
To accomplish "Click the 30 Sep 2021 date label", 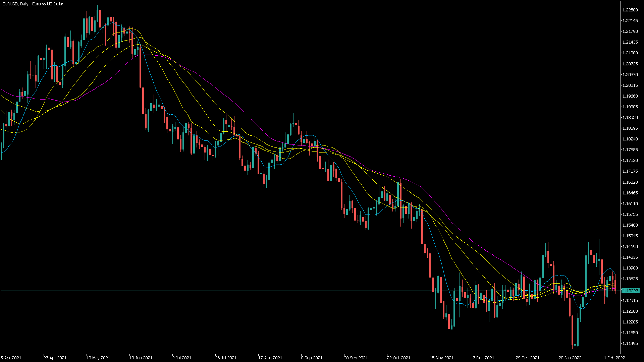I will [356, 358].
